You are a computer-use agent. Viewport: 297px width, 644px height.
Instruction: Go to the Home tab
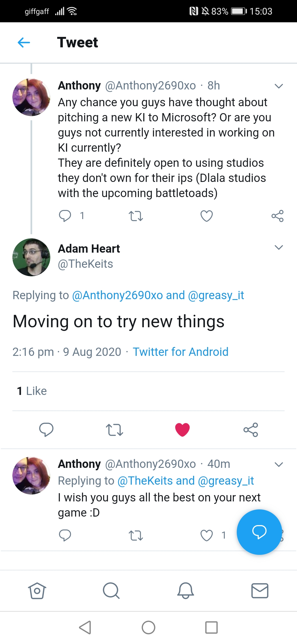37,591
